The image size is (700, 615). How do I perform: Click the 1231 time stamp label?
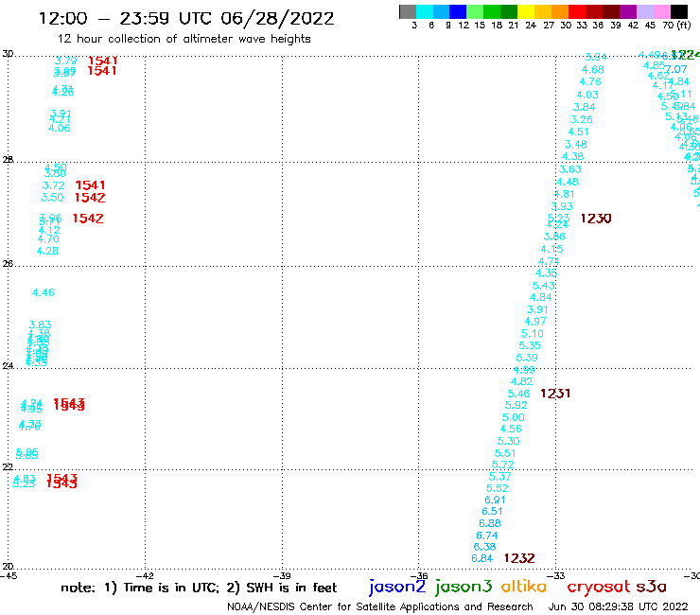(x=555, y=394)
